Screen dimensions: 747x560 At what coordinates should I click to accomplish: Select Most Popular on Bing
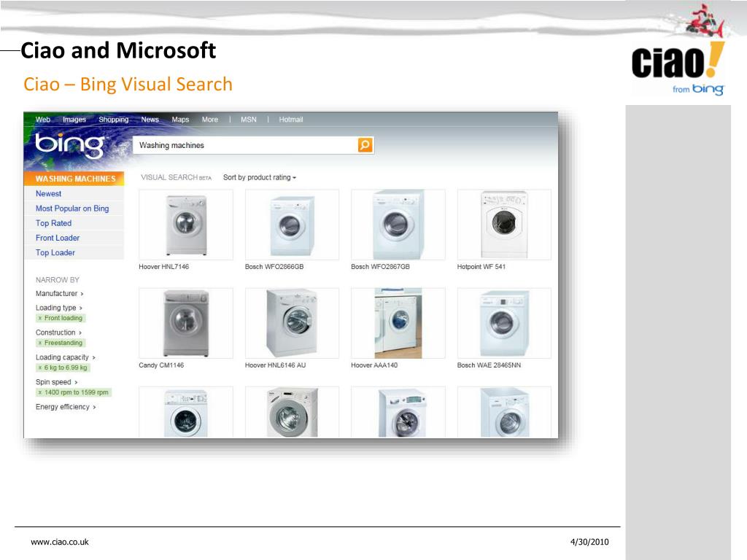(x=72, y=209)
